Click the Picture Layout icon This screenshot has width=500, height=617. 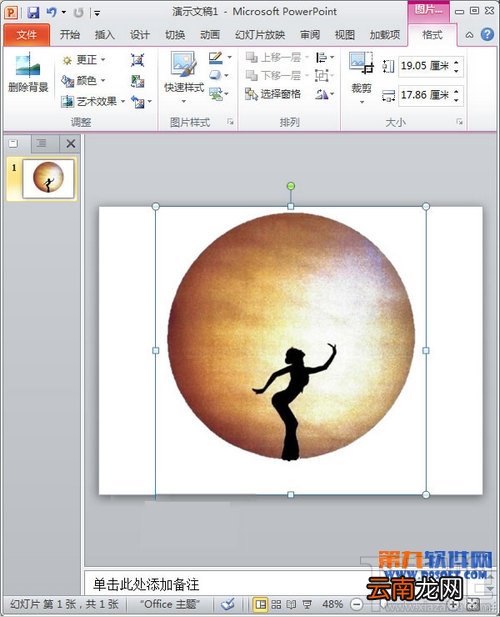coord(216,94)
